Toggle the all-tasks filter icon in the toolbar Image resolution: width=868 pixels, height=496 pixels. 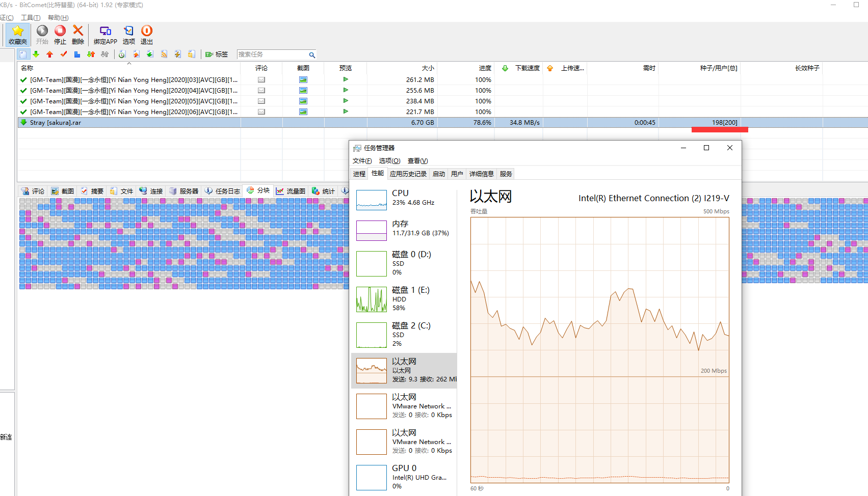tap(23, 54)
